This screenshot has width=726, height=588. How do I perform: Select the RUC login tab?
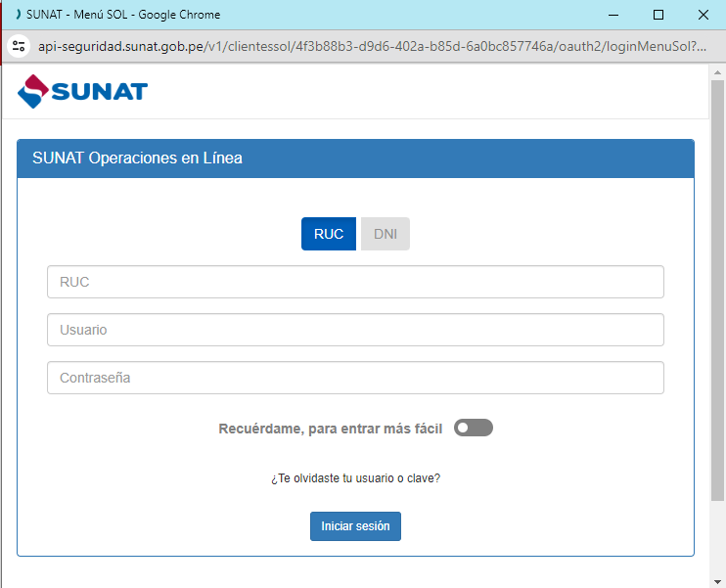click(329, 234)
